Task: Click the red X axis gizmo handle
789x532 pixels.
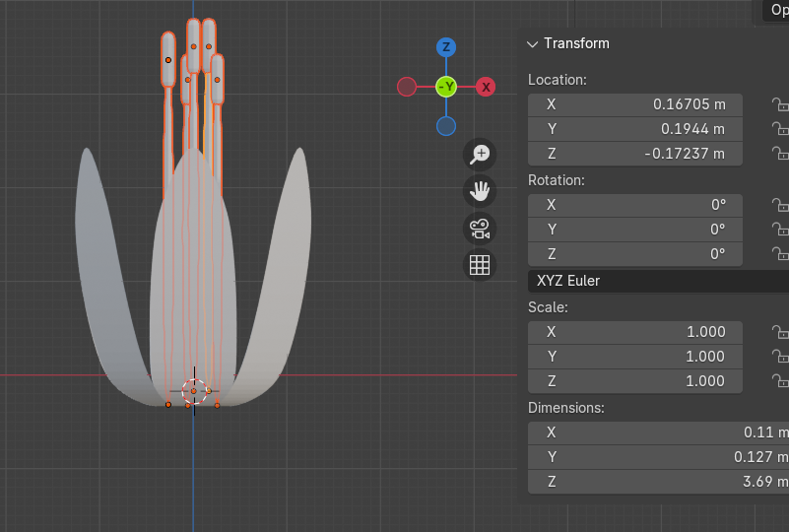Action: [486, 87]
